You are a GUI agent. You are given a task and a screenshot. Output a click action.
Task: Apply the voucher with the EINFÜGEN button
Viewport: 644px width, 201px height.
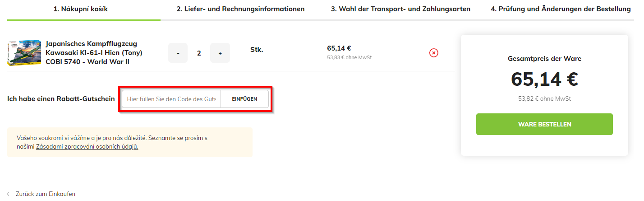click(x=244, y=99)
